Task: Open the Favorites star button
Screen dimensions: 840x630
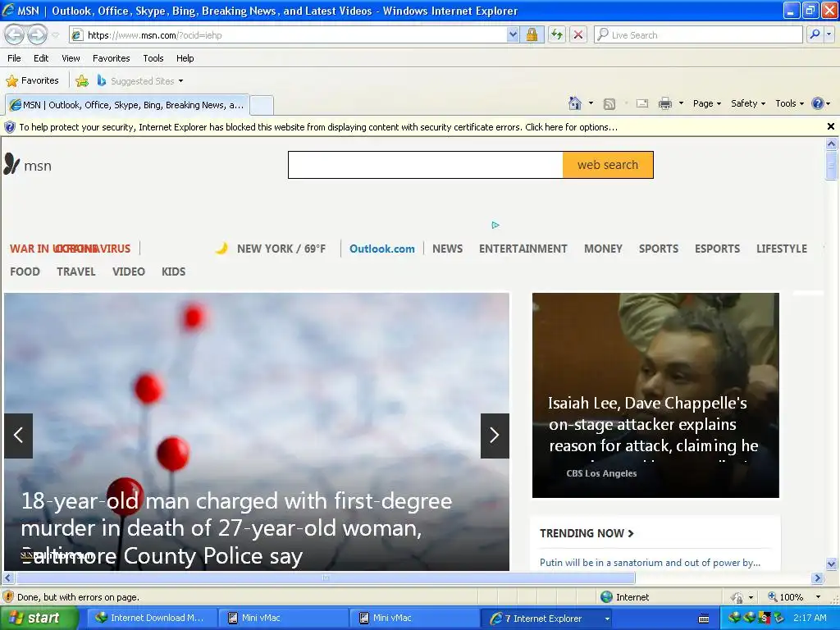Action: click(x=33, y=81)
